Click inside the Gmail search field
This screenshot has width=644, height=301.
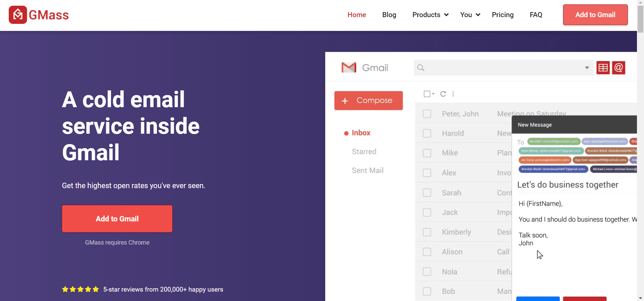tap(504, 68)
